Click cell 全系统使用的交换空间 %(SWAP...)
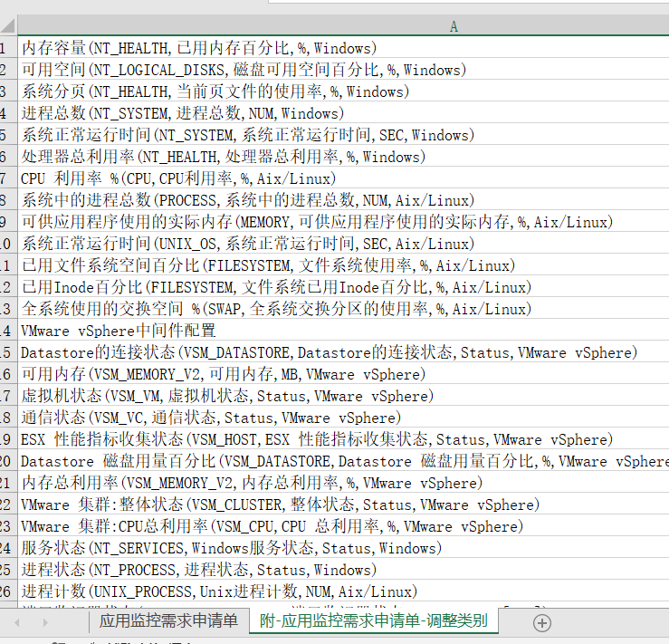This screenshot has height=644, width=669. tap(343, 309)
